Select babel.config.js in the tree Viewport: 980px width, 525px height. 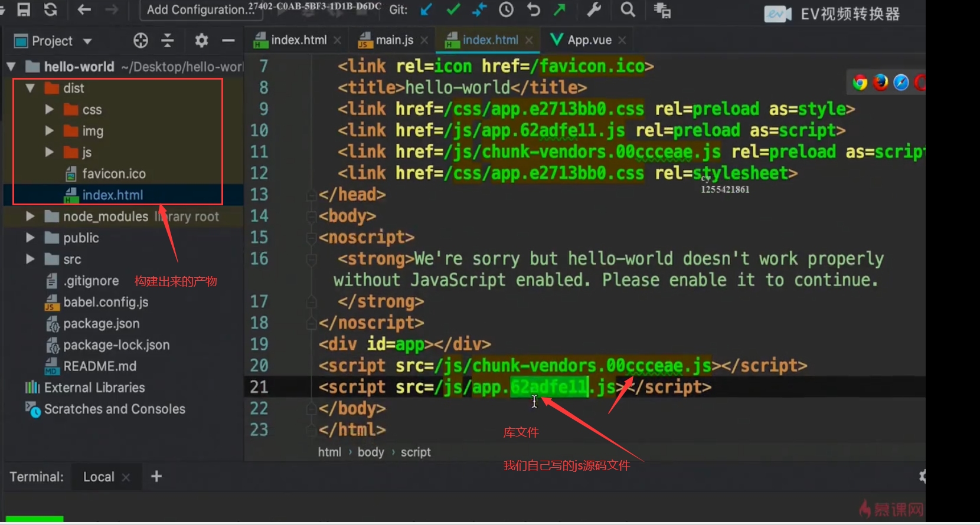tap(106, 302)
